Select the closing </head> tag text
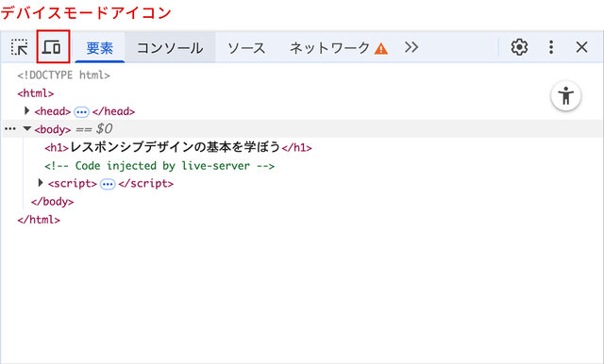Image resolution: width=604 pixels, height=364 pixels. pyautogui.click(x=113, y=111)
